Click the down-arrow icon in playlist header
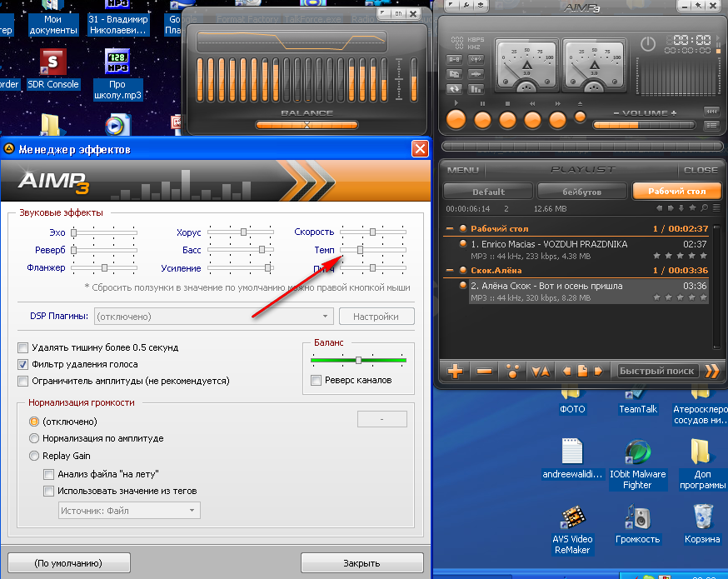This screenshot has width=728, height=579. 681,208
